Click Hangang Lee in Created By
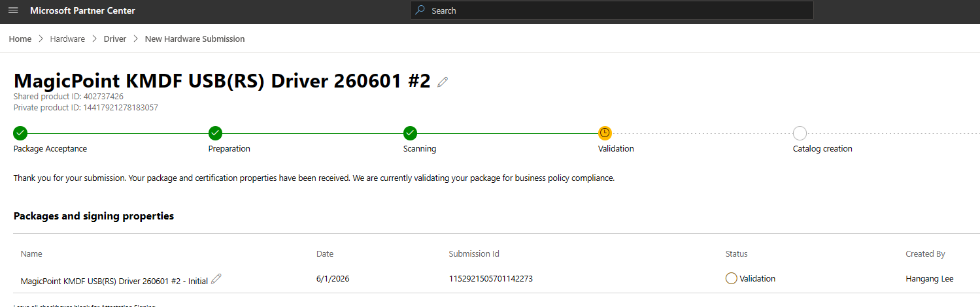980x307 pixels. click(x=930, y=279)
